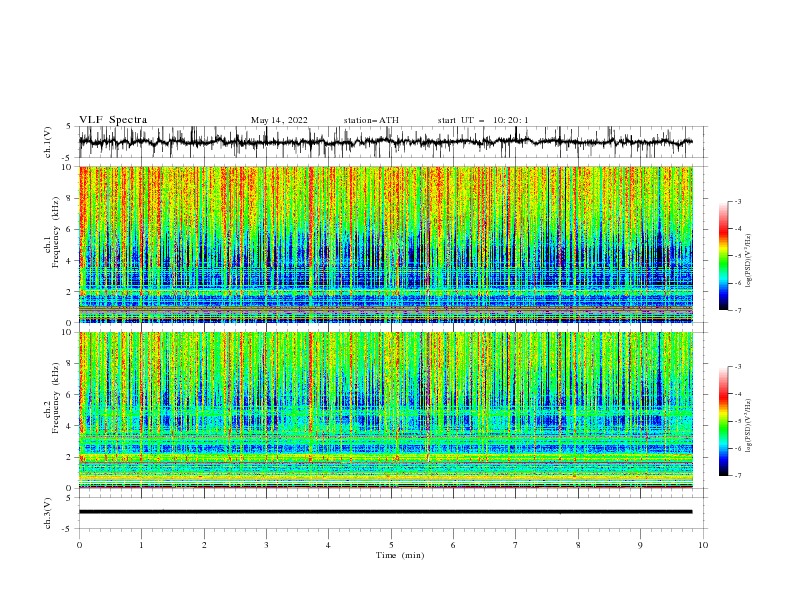
Task: Select the date text "May 14, 2022"
Action: (x=279, y=120)
